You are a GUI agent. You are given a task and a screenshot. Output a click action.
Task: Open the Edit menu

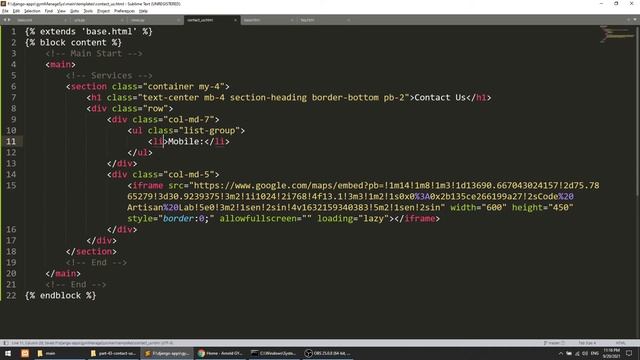pyautogui.click(x=16, y=11)
